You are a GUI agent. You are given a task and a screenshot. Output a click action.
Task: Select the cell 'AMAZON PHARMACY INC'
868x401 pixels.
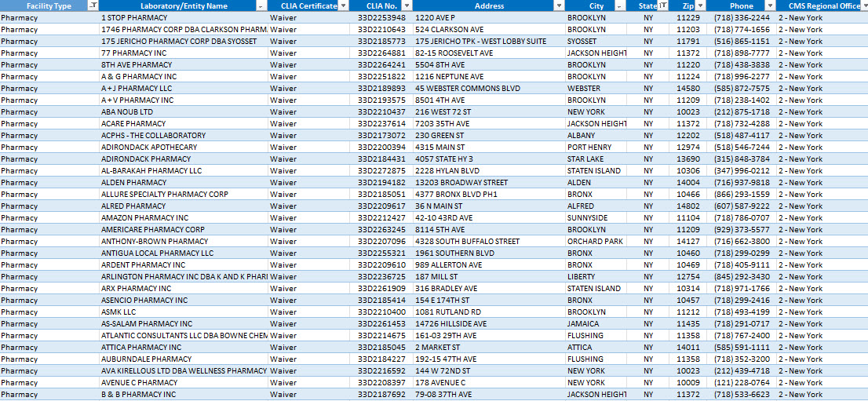pyautogui.click(x=184, y=217)
